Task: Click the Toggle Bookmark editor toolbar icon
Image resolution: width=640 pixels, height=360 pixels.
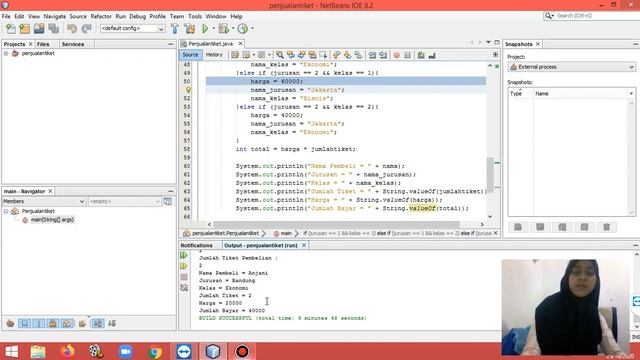Action: coord(358,55)
